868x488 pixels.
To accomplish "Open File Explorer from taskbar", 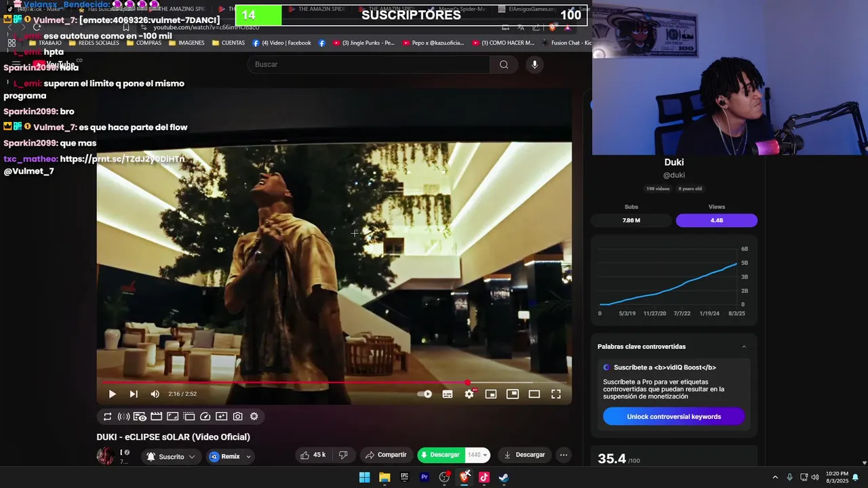I will tap(384, 477).
